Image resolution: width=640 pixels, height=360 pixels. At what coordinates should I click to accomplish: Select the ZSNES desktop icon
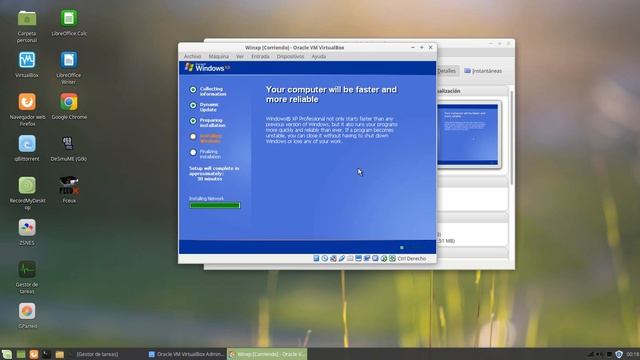(27, 232)
